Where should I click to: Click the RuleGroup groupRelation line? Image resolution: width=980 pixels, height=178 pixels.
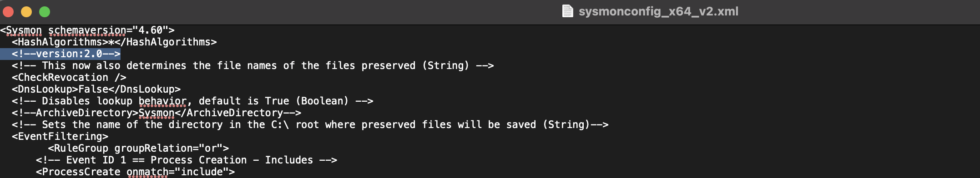coord(138,148)
